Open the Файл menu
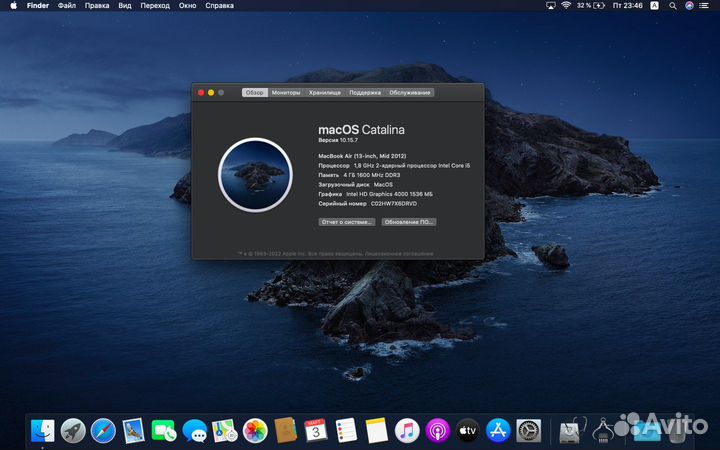Viewport: 720px width, 450px height. [67, 6]
